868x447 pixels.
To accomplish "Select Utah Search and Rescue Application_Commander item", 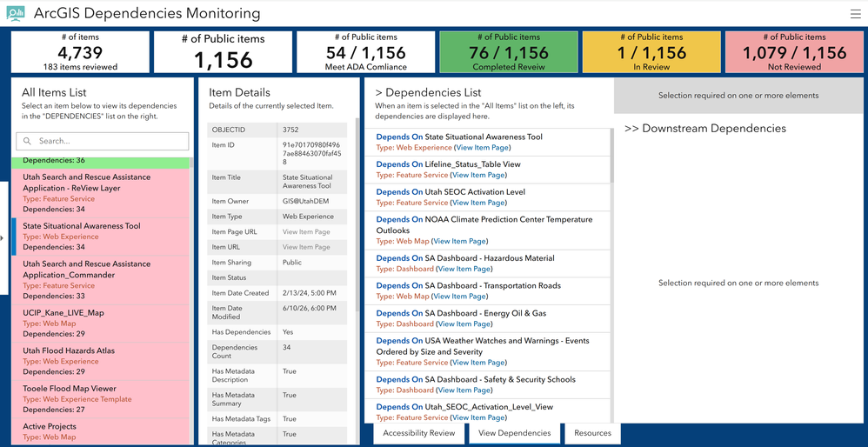I will coord(100,280).
